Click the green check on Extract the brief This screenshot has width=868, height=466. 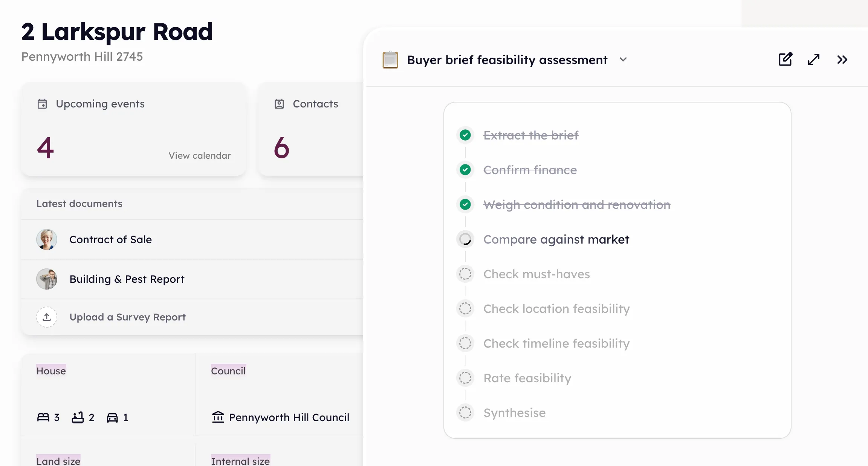[x=465, y=135]
